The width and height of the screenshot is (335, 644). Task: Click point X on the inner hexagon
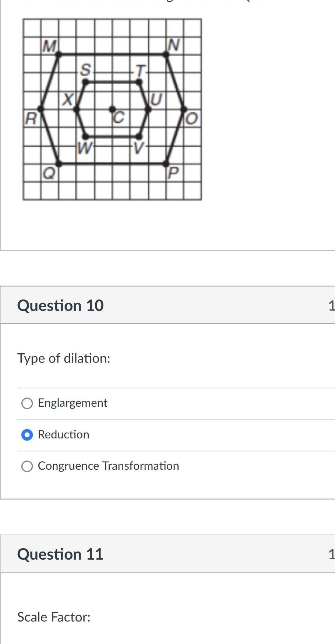[76, 109]
